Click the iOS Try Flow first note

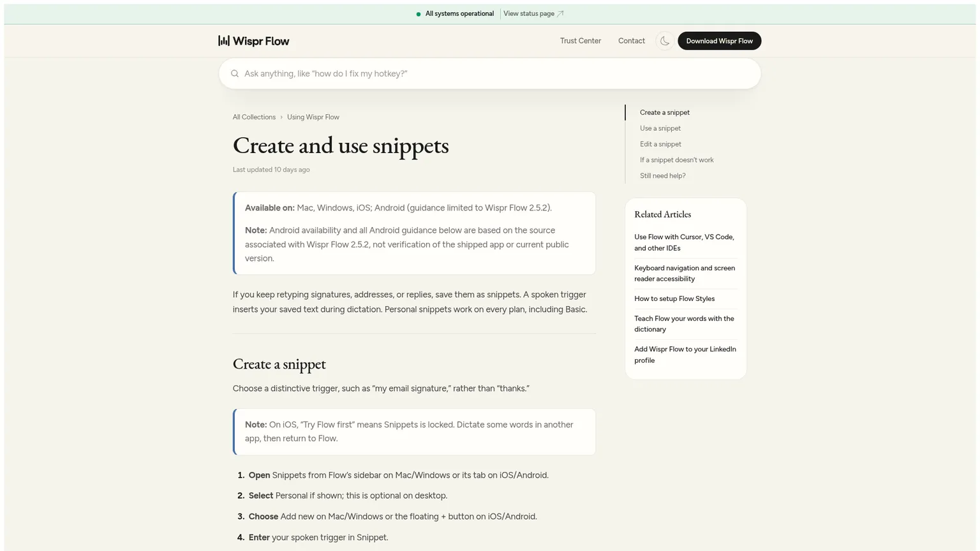coord(415,432)
